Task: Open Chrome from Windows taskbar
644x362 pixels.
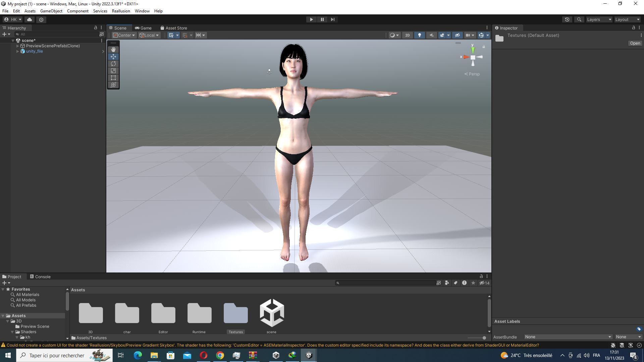Action: coord(220,355)
